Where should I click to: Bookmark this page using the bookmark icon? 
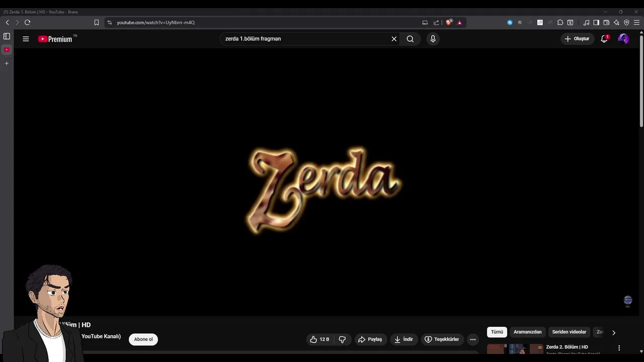[x=97, y=23]
